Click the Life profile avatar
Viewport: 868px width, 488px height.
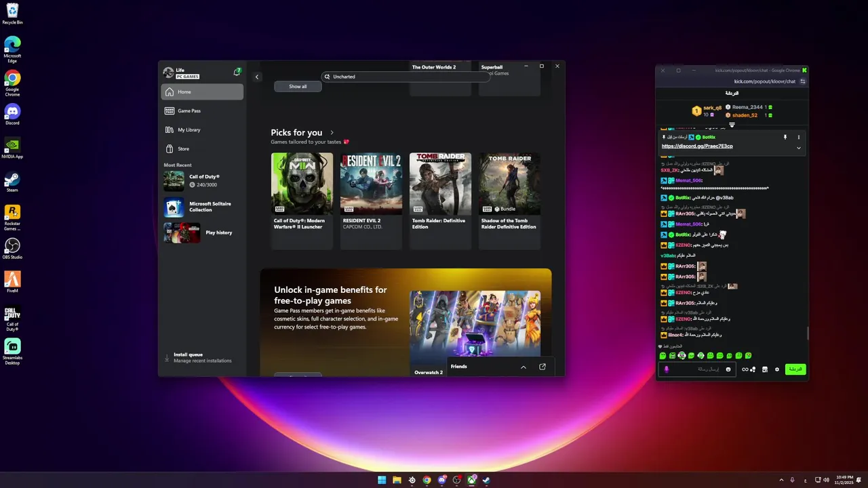(168, 73)
